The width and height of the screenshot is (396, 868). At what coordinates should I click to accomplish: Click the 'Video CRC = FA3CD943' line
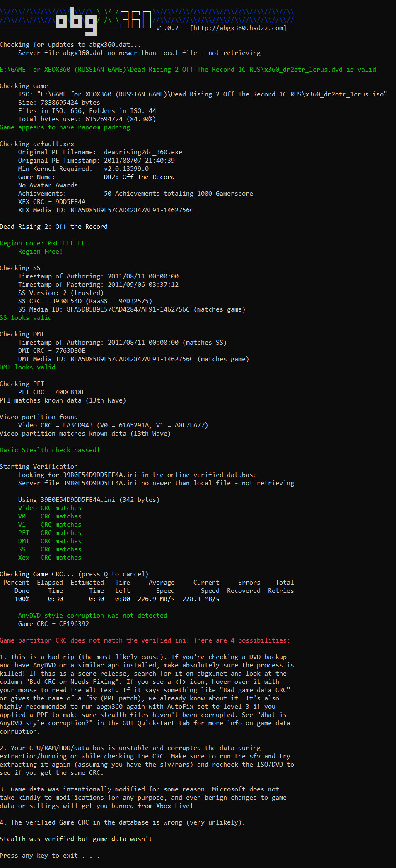coord(113,425)
